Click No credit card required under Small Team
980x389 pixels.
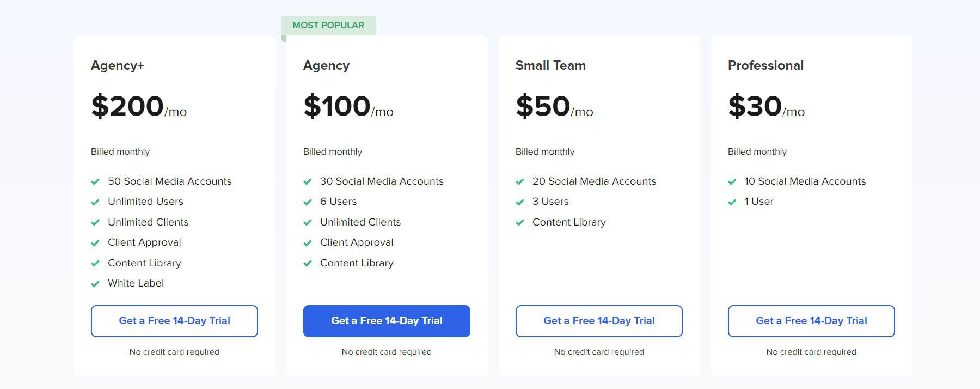(x=599, y=352)
